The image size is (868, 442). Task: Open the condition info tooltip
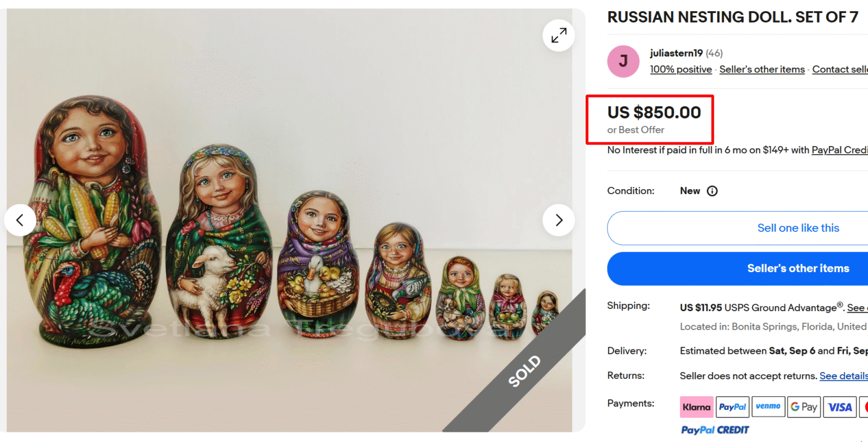pos(712,191)
